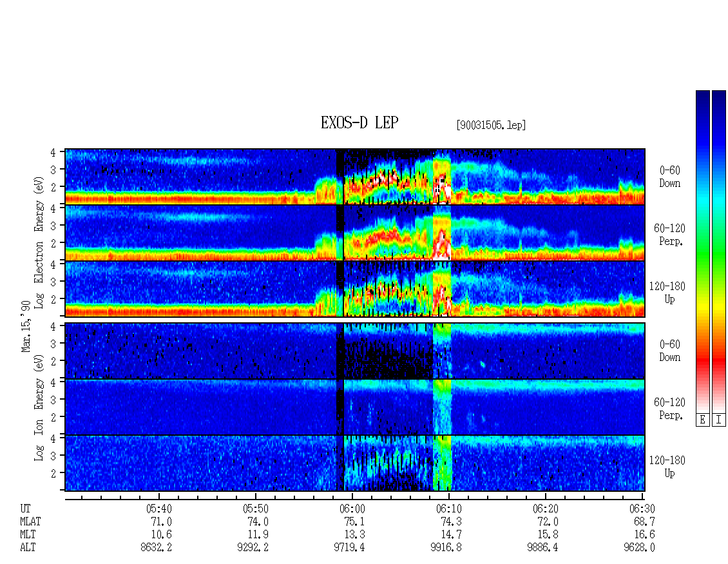
Task: Click the ion panel '120-180 Up' label
Action: tap(667, 467)
